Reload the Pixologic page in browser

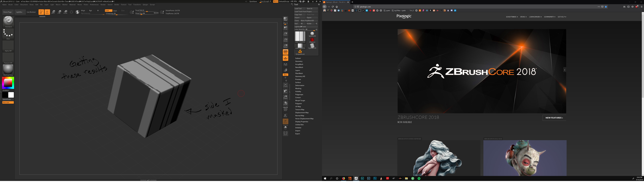click(x=333, y=7)
